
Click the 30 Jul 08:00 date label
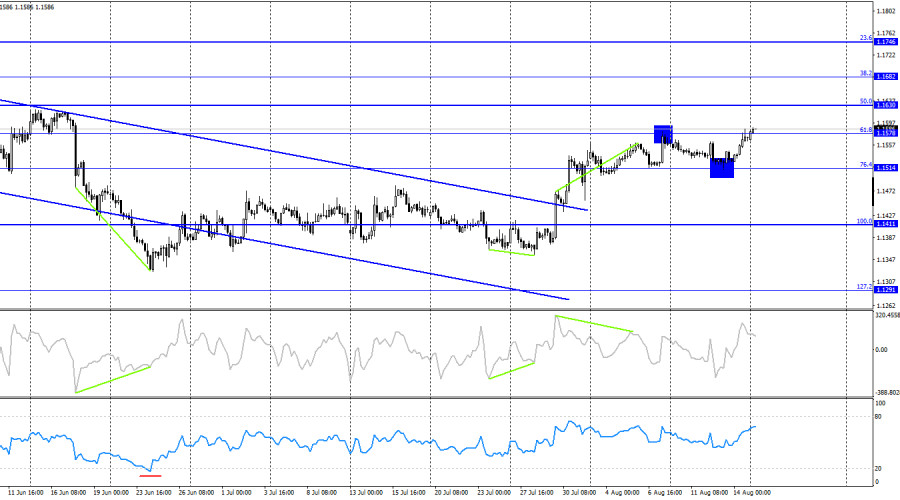(579, 493)
